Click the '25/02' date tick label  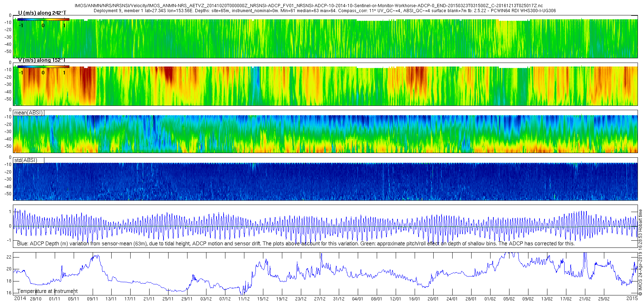(x=604, y=299)
